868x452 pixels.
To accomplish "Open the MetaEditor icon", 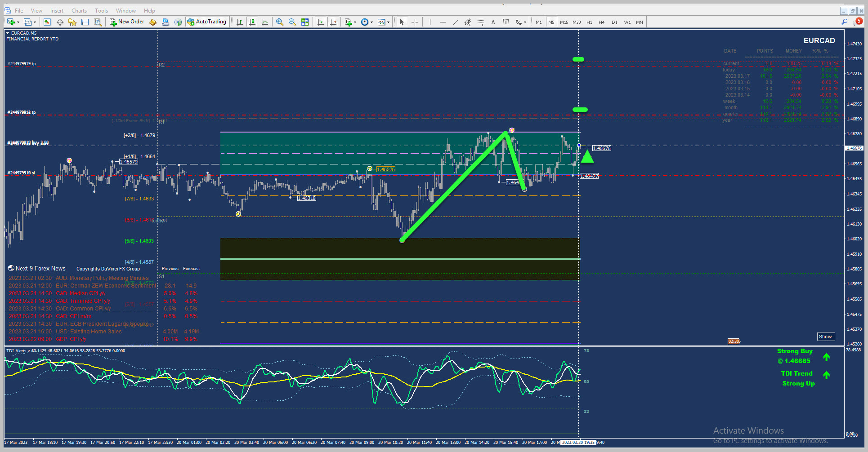I will pos(153,22).
